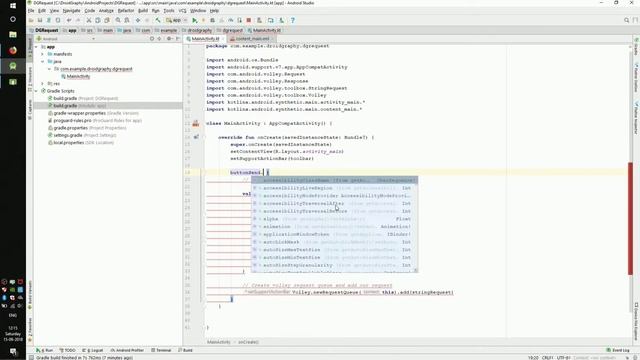640x360 pixels.
Task: Open the Tools menu
Action: [169, 11]
